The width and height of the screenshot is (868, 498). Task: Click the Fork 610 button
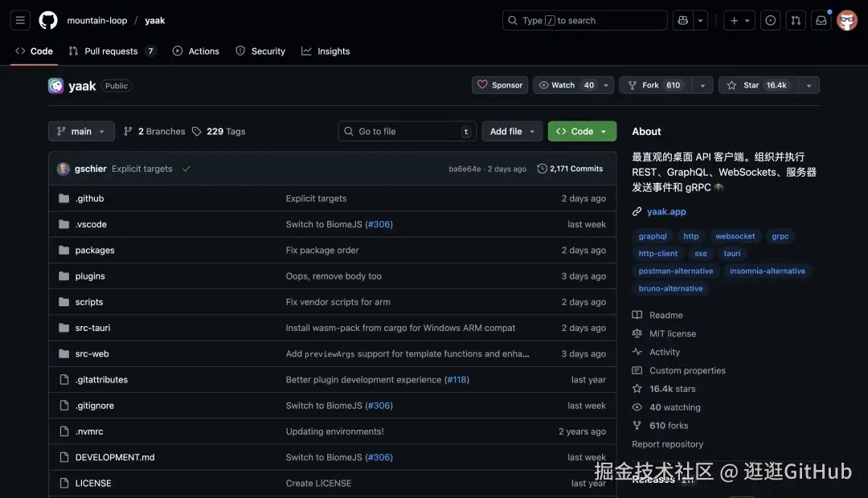point(656,85)
